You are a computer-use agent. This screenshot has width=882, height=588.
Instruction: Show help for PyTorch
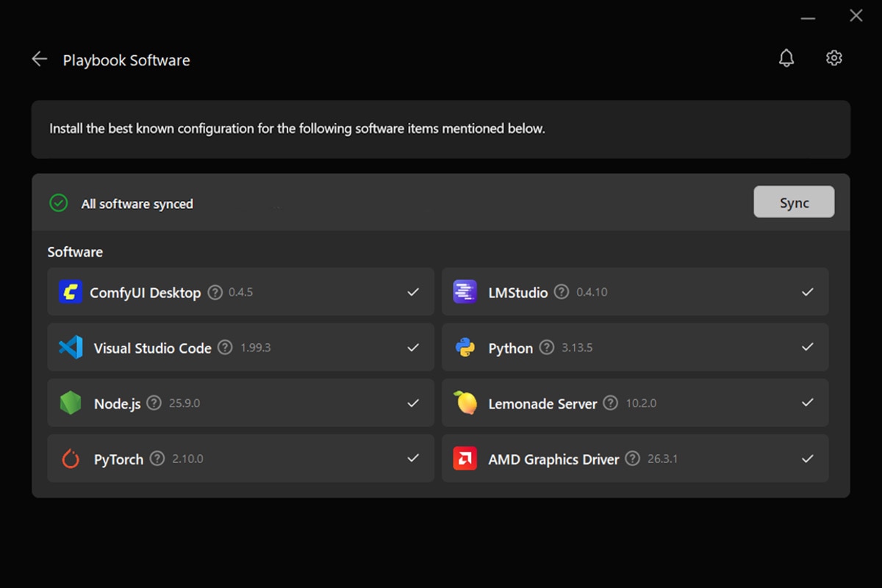(x=157, y=459)
